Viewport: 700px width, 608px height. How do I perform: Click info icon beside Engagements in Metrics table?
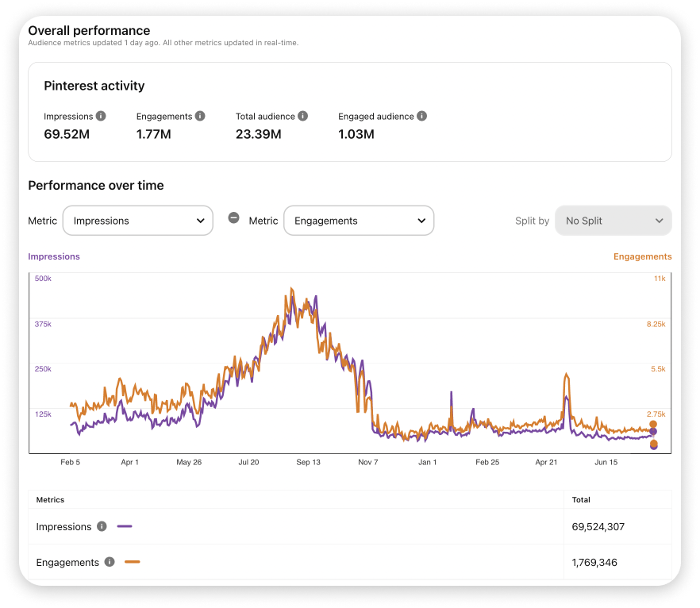point(110,562)
